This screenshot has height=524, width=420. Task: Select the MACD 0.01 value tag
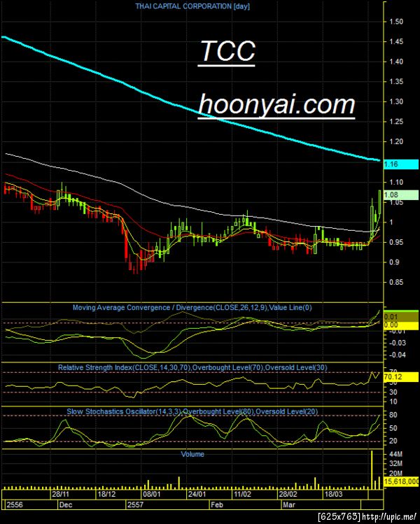click(401, 316)
